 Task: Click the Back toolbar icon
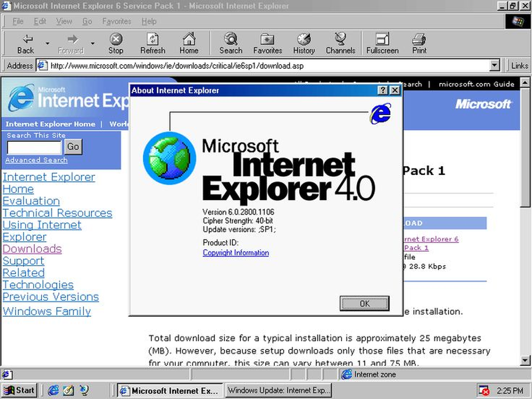pyautogui.click(x=26, y=39)
